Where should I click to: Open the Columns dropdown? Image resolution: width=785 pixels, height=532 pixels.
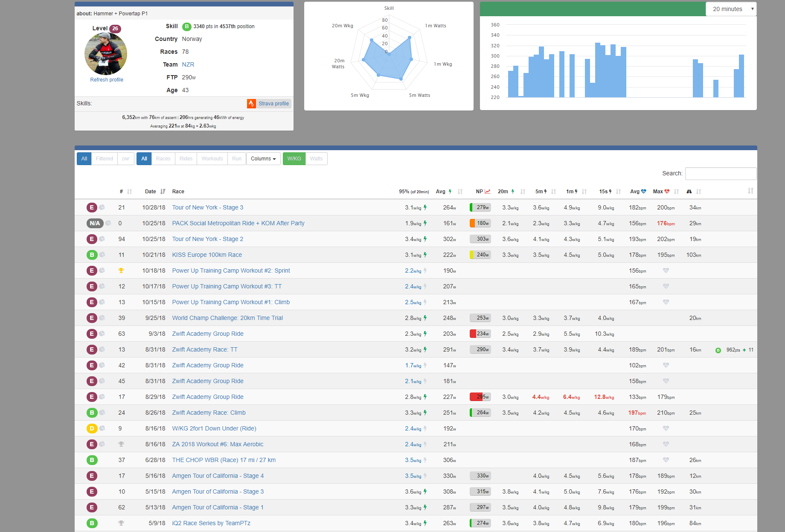click(x=263, y=159)
